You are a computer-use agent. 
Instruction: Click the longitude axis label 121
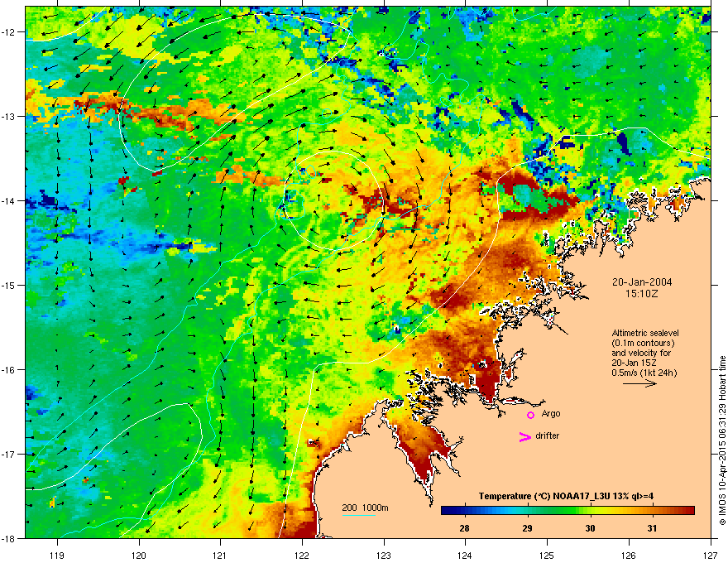coord(220,555)
